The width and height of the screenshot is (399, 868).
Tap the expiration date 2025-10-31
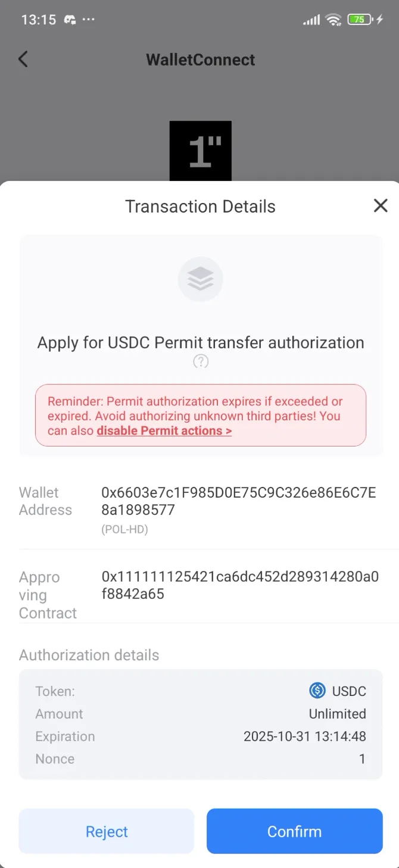[x=305, y=736]
